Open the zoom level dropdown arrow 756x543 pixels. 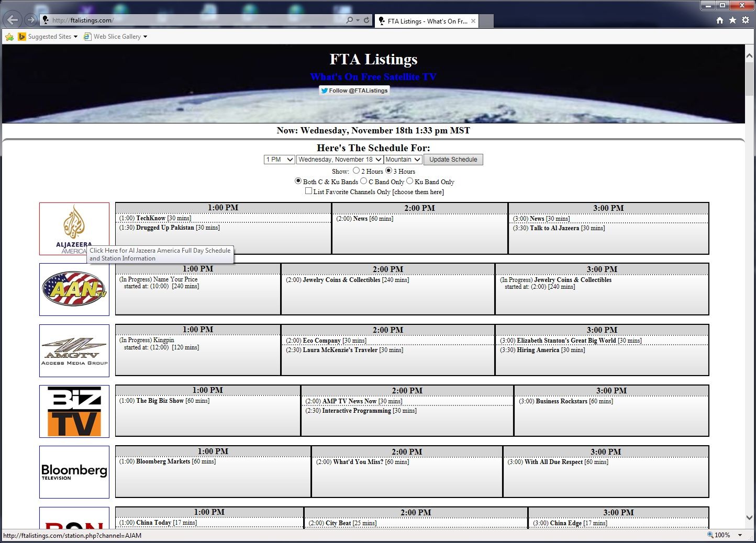pyautogui.click(x=740, y=535)
